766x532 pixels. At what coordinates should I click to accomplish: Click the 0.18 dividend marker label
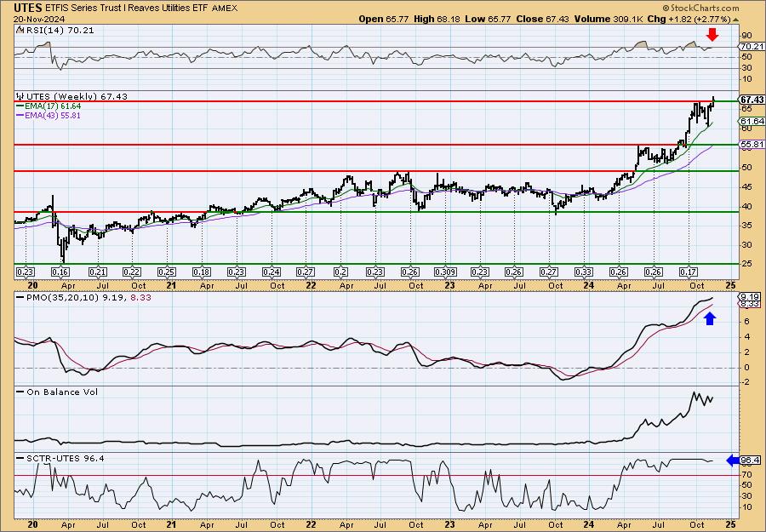point(201,272)
